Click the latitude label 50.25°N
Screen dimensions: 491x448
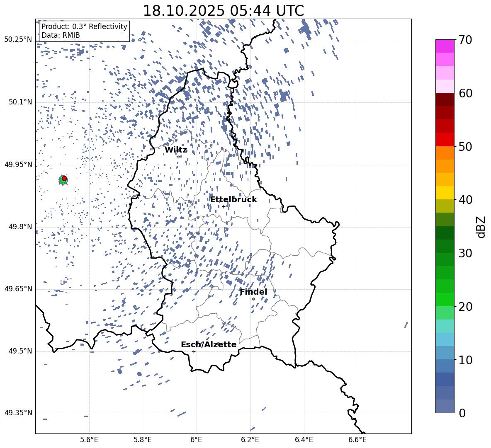18,40
